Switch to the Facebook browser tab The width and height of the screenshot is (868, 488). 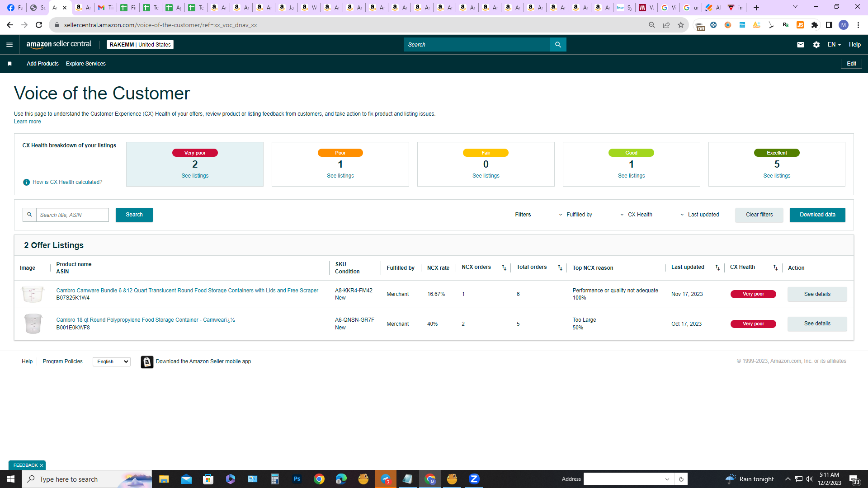(14, 7)
